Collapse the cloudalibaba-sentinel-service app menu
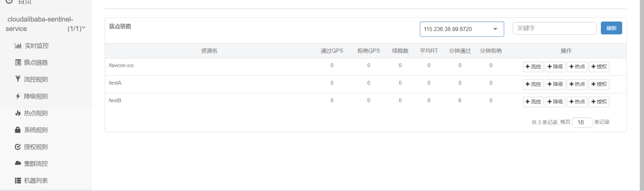 tap(84, 28)
